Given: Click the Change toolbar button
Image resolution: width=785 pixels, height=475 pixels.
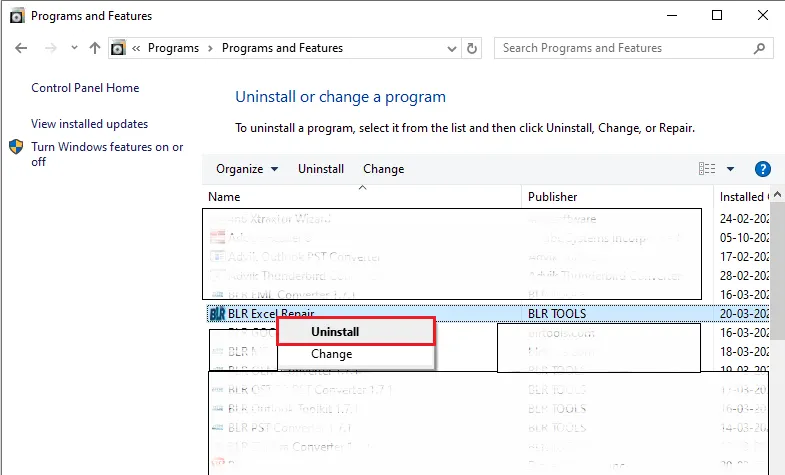Looking at the screenshot, I should coord(383,169).
